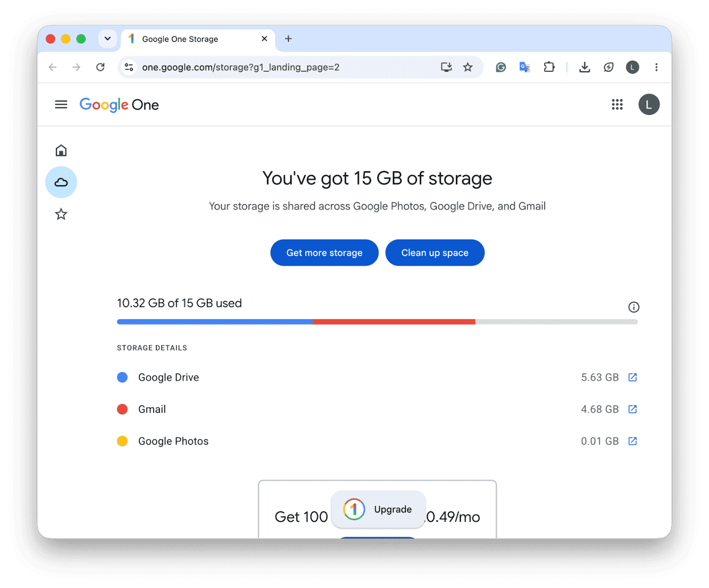This screenshot has width=709, height=588.
Task: Click the 5.63 GB value
Action: 599,377
